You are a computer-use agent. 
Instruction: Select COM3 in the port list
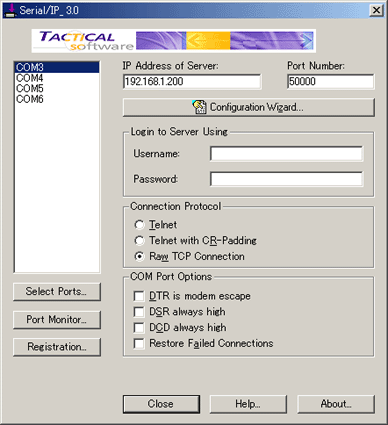pos(57,67)
